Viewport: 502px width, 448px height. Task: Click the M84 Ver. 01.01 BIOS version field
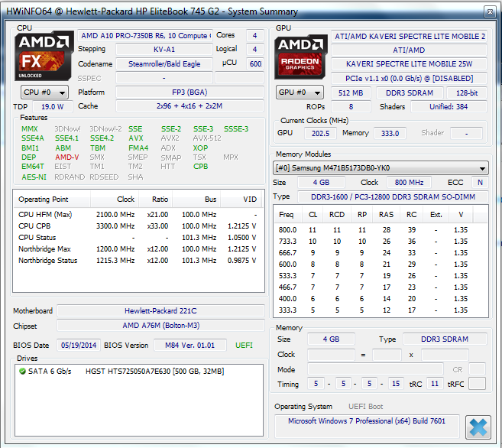pos(191,345)
